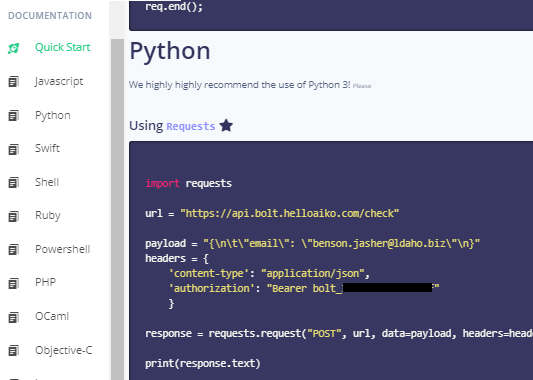Click the document icon beside Shell
The width and height of the screenshot is (533, 380).
(x=14, y=183)
